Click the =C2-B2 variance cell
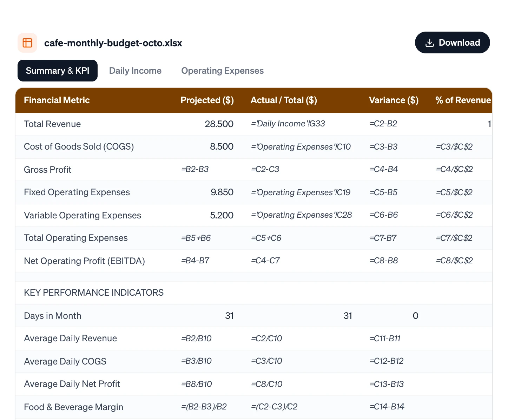 pos(383,124)
